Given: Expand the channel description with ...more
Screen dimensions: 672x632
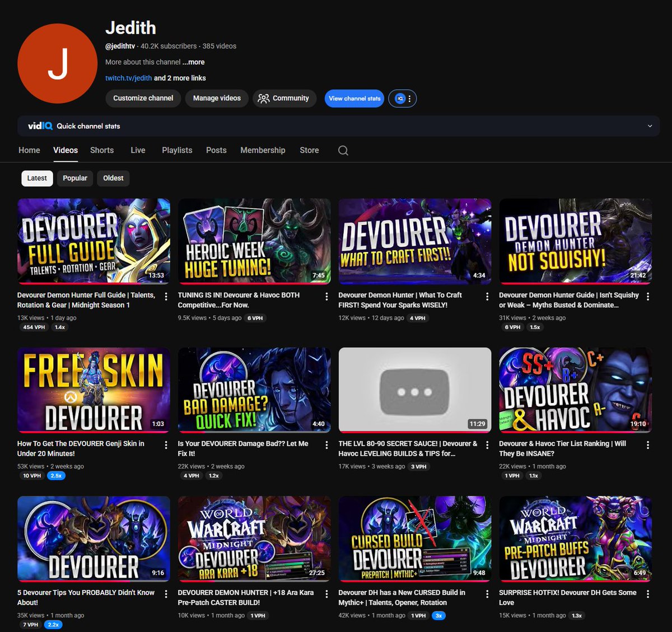Looking at the screenshot, I should (193, 62).
